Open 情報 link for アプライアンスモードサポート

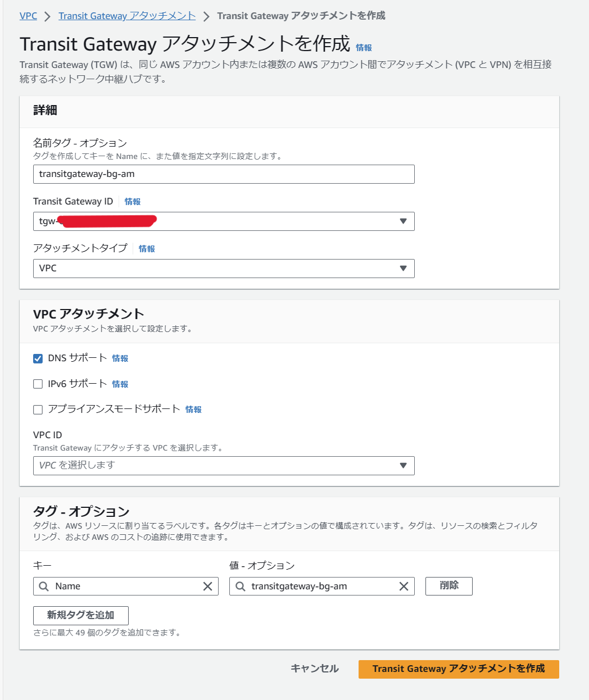(193, 410)
